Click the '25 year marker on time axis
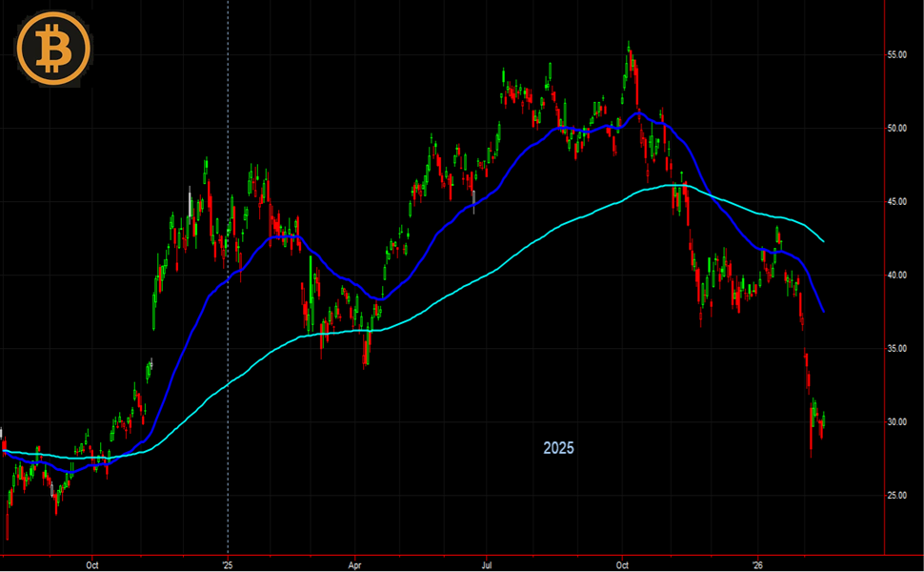 (228, 563)
